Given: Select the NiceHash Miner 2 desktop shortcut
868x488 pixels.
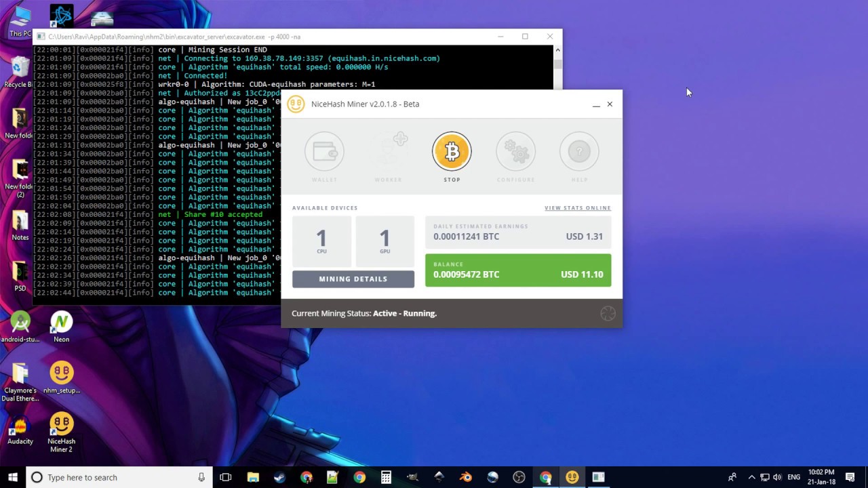Looking at the screenshot, I should (61, 433).
